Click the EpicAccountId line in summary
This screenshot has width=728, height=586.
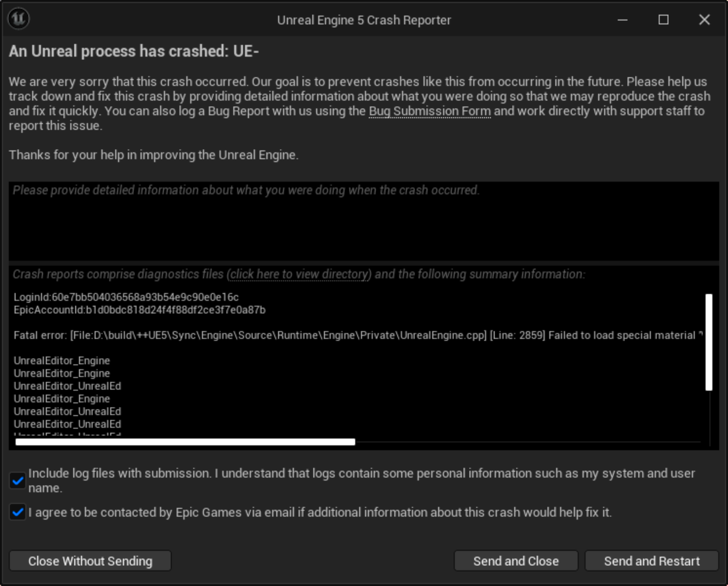tap(140, 310)
